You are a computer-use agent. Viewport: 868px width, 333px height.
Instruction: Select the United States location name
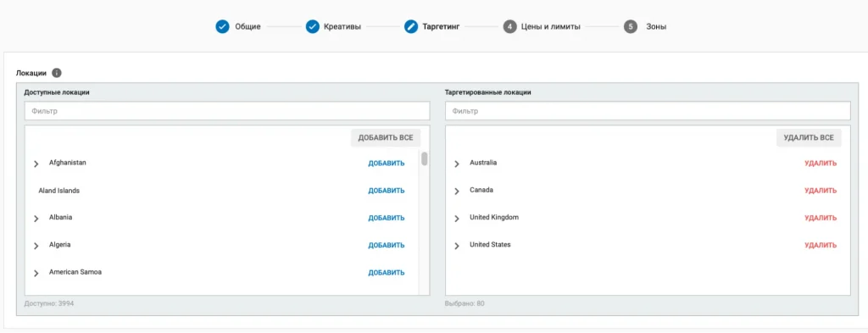click(490, 245)
